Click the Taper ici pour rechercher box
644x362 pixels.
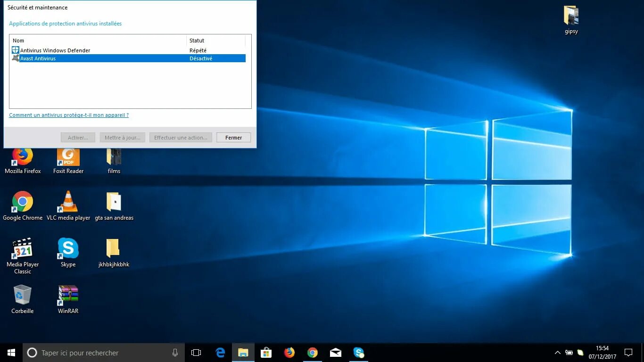click(104, 353)
